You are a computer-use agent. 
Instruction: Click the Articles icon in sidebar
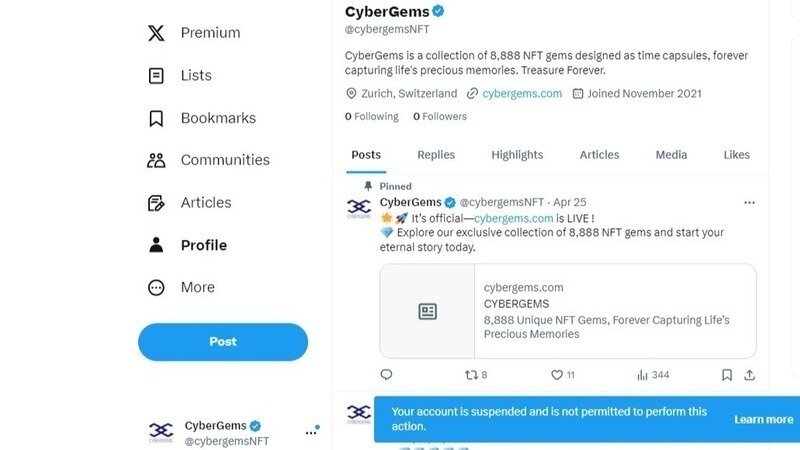tap(156, 203)
